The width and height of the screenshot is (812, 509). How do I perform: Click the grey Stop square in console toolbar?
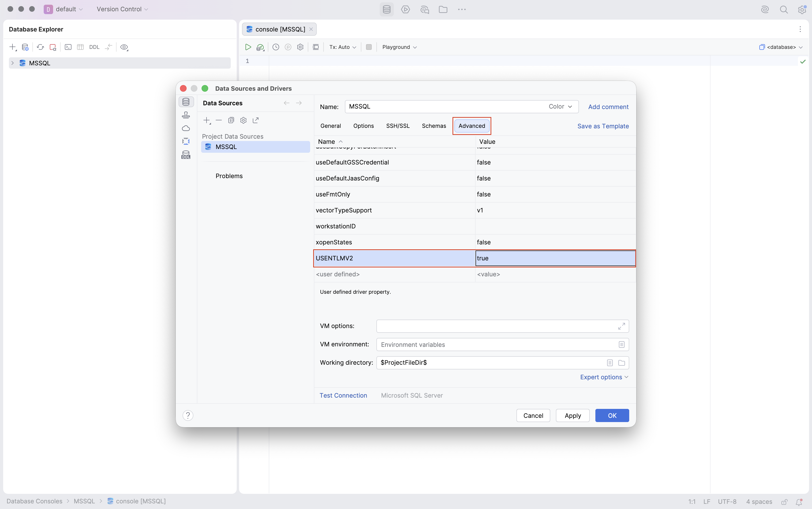(x=369, y=47)
